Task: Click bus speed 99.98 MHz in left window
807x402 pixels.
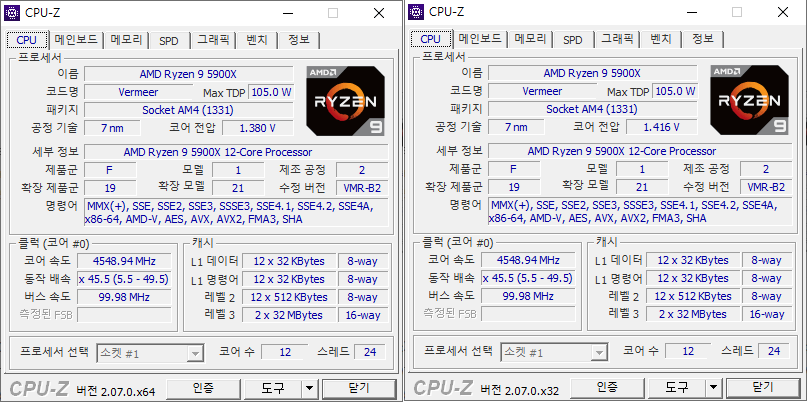Action: click(124, 297)
